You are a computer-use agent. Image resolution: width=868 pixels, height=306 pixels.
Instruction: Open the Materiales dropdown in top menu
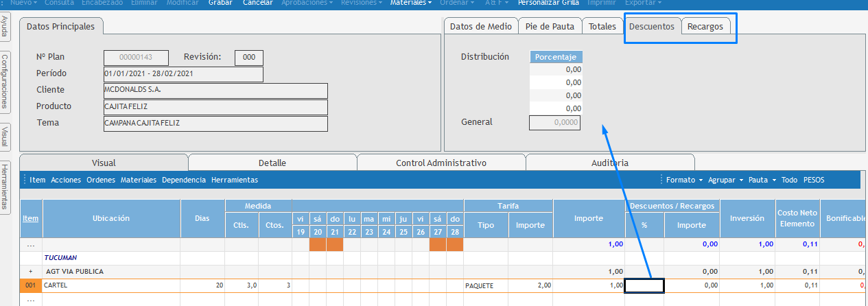point(410,3)
